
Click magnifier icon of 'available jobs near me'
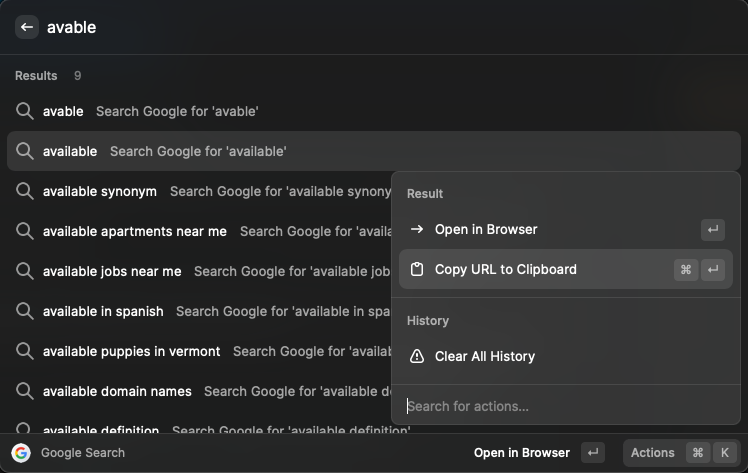coord(24,271)
